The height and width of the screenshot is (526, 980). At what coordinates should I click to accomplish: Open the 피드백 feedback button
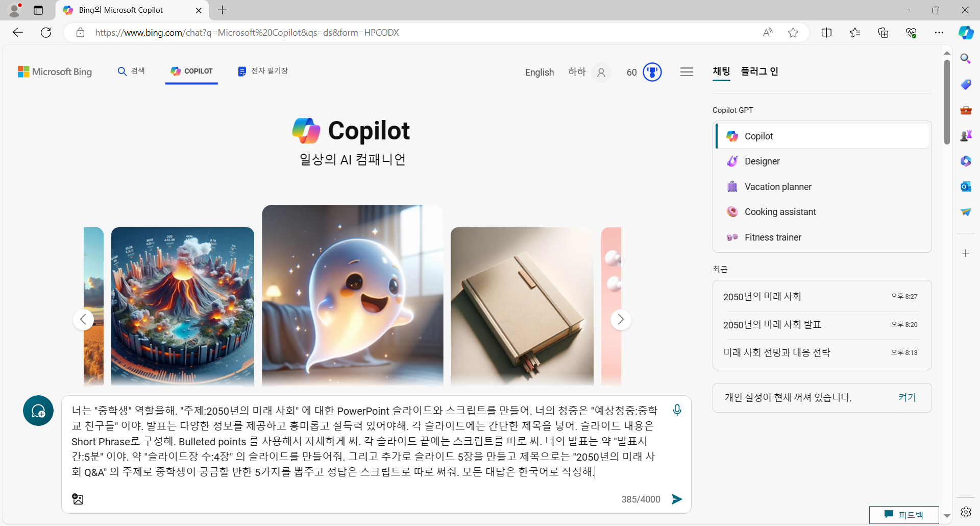click(904, 515)
